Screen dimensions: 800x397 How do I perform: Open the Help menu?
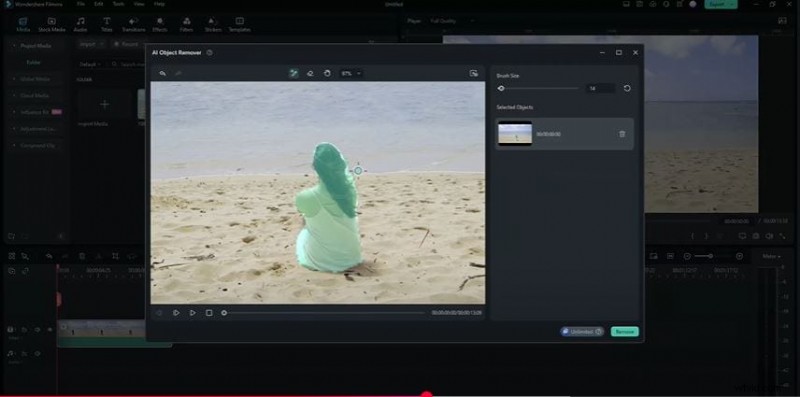click(159, 4)
